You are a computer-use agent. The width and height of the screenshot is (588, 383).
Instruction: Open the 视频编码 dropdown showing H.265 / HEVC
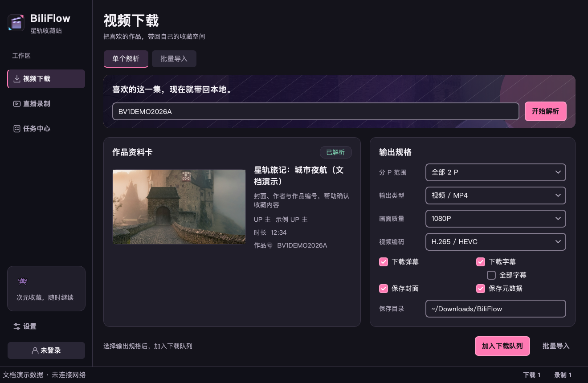pos(496,242)
